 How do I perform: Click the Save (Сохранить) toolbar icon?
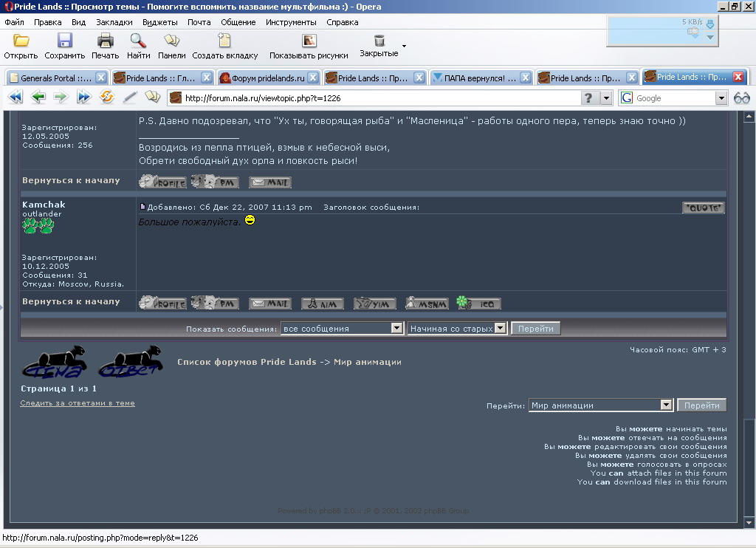click(x=65, y=41)
